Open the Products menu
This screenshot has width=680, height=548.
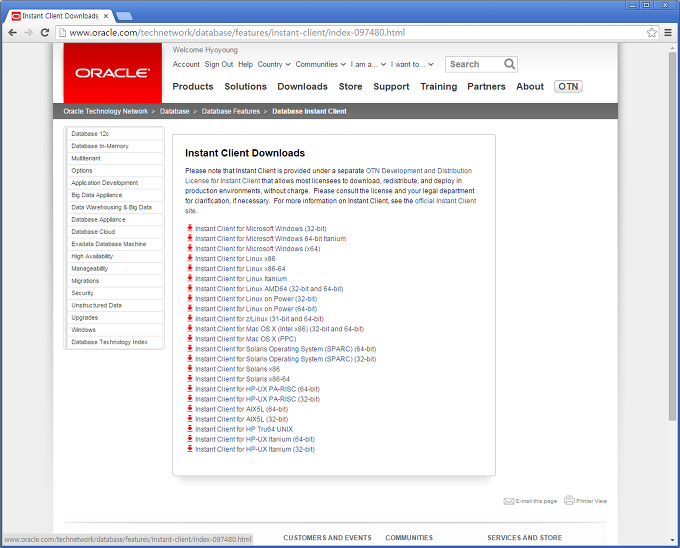click(x=193, y=87)
